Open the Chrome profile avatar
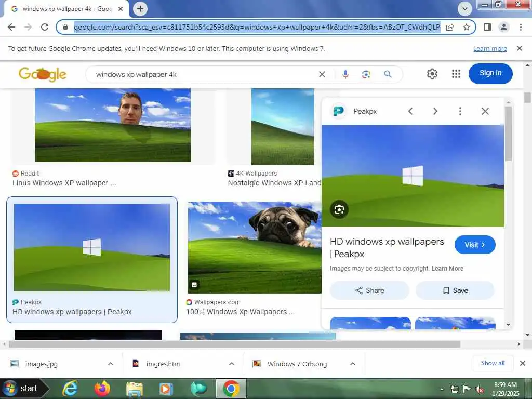The height and width of the screenshot is (399, 532). click(x=504, y=27)
